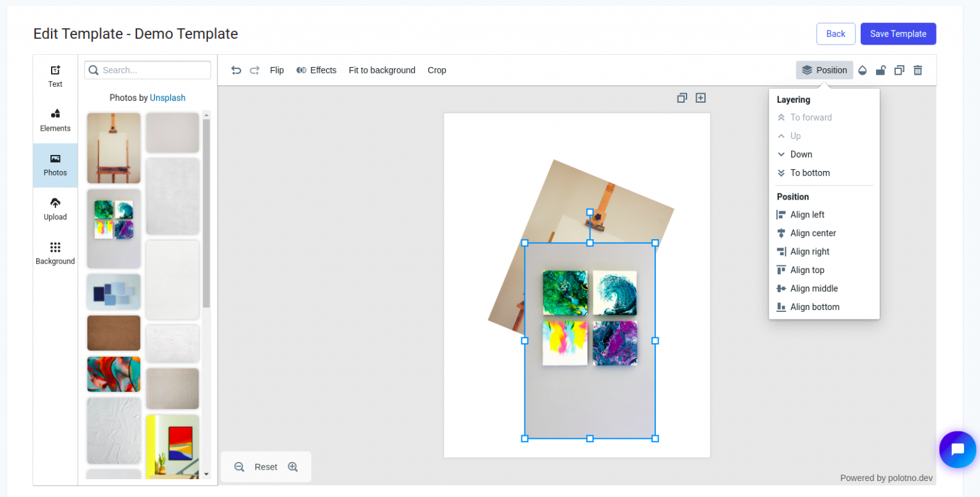Screen dimensions: 980x497
Task: Click the photo list scrollbar thumb
Action: pyautogui.click(x=206, y=213)
